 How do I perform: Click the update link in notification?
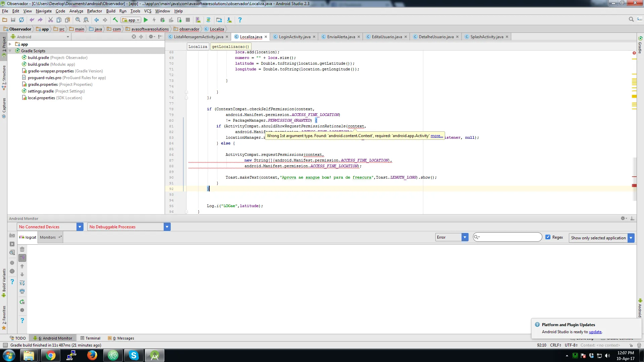(x=595, y=332)
